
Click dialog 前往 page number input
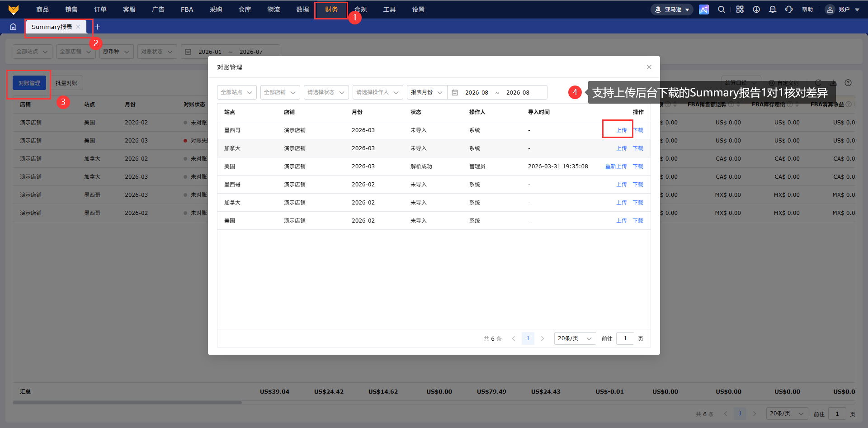click(625, 338)
